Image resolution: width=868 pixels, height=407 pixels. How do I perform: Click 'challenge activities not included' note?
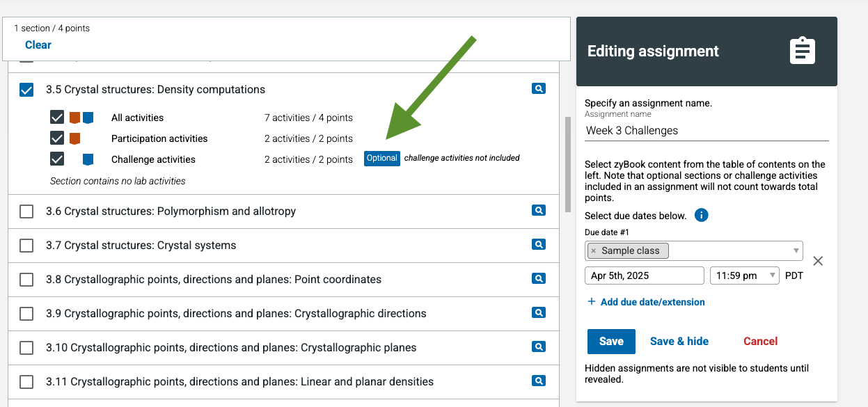[x=462, y=158]
